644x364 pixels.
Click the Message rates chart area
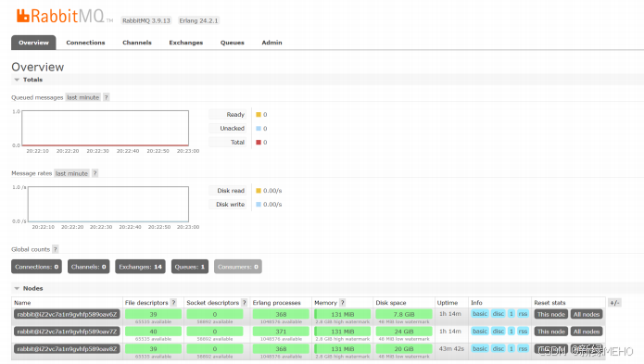tap(108, 204)
